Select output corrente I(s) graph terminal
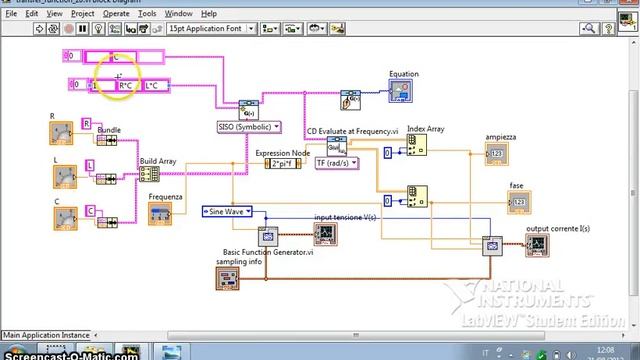 [537, 245]
